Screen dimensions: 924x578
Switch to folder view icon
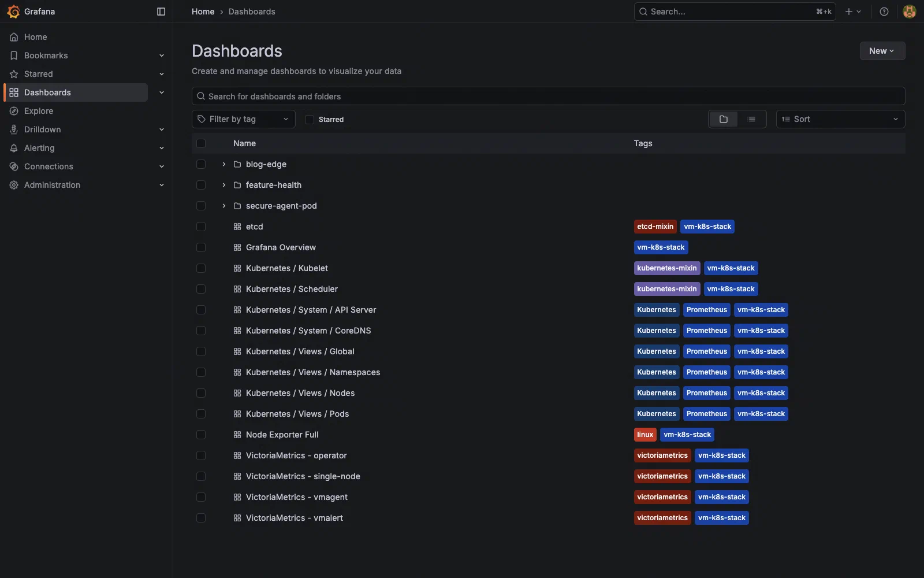(724, 119)
